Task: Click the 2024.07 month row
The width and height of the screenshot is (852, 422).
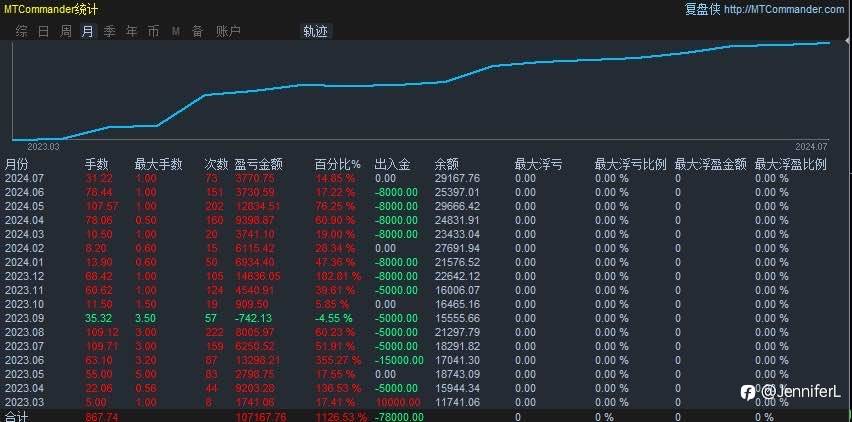Action: [x=426, y=178]
